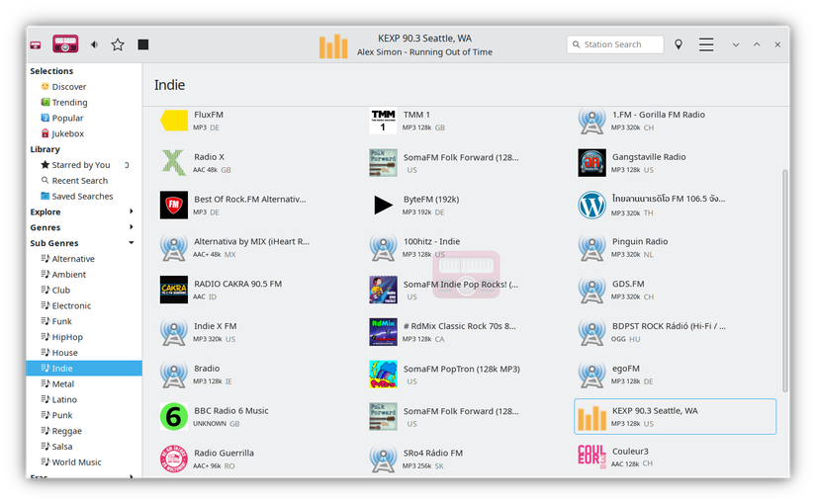Expand the Genres section arrow
The image size is (816, 504).
click(x=132, y=226)
